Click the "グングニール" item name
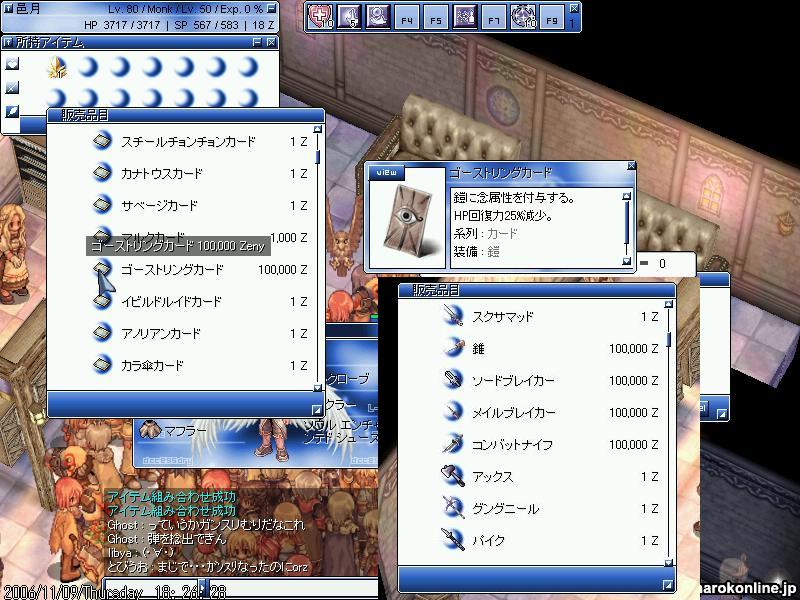 (506, 509)
